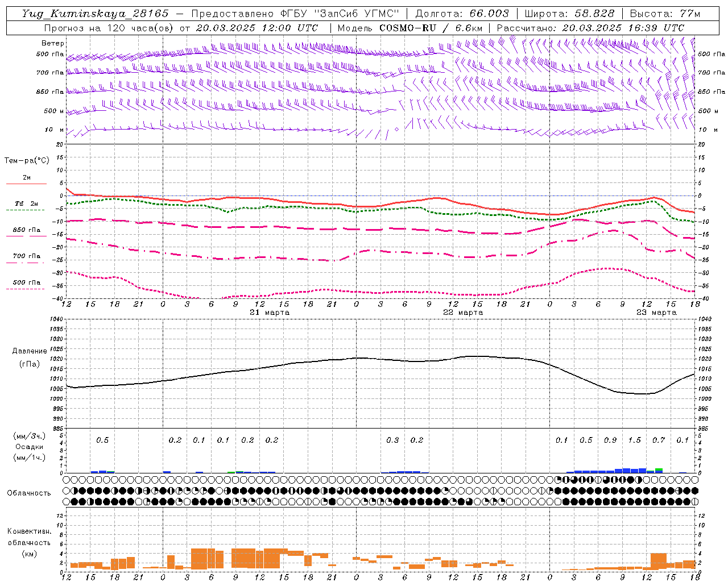
Task: Click the 0.7 precipitation value
Action: coord(659,440)
